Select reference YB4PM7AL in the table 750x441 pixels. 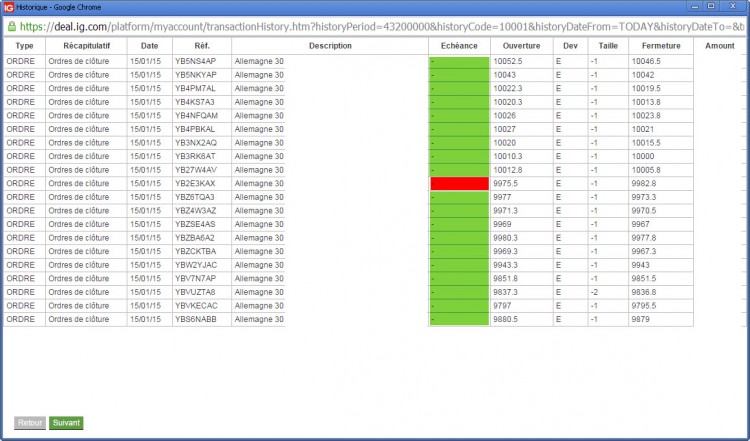tap(195, 88)
